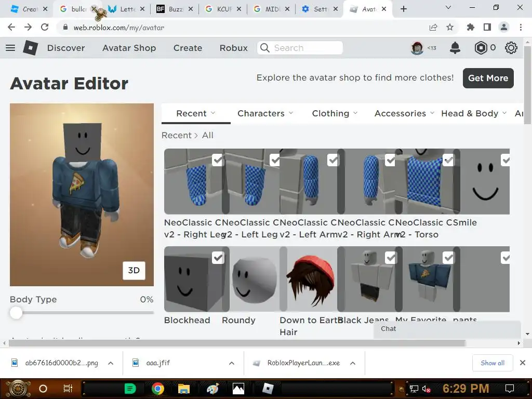Click the Get More button
The height and width of the screenshot is (399, 532).
click(x=488, y=78)
